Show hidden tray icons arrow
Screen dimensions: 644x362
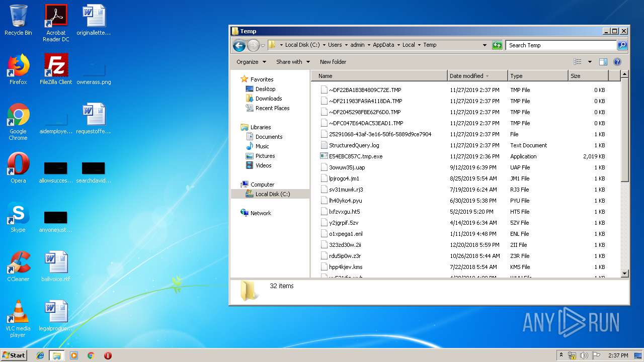tap(561, 355)
